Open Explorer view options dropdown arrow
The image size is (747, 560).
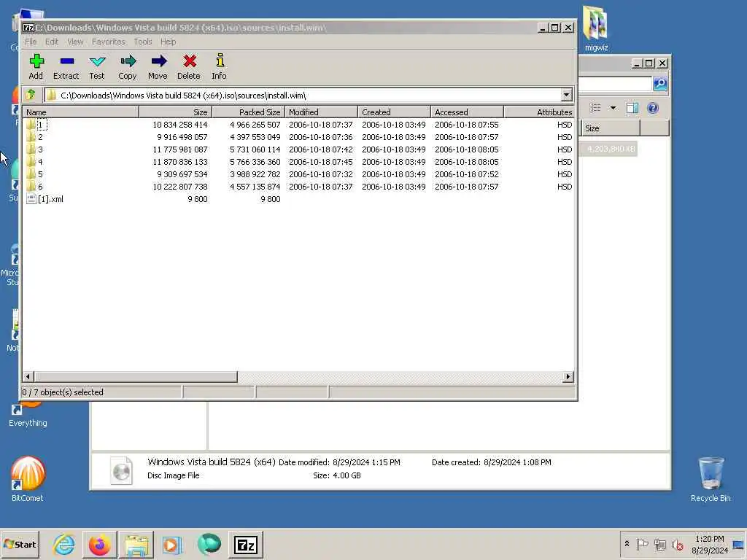coord(613,108)
